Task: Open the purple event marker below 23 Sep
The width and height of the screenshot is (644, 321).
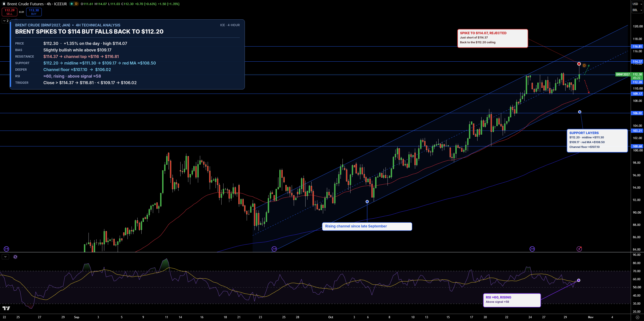Action: click(x=274, y=249)
